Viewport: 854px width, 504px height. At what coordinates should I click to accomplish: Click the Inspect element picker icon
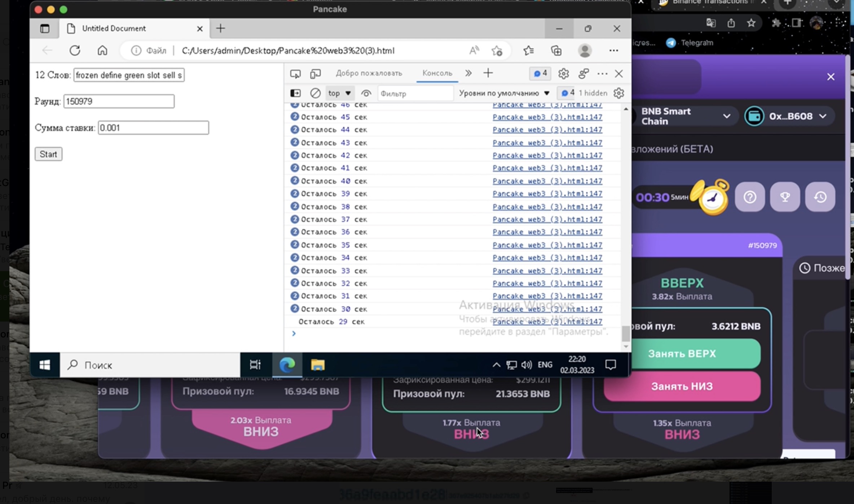coord(295,74)
